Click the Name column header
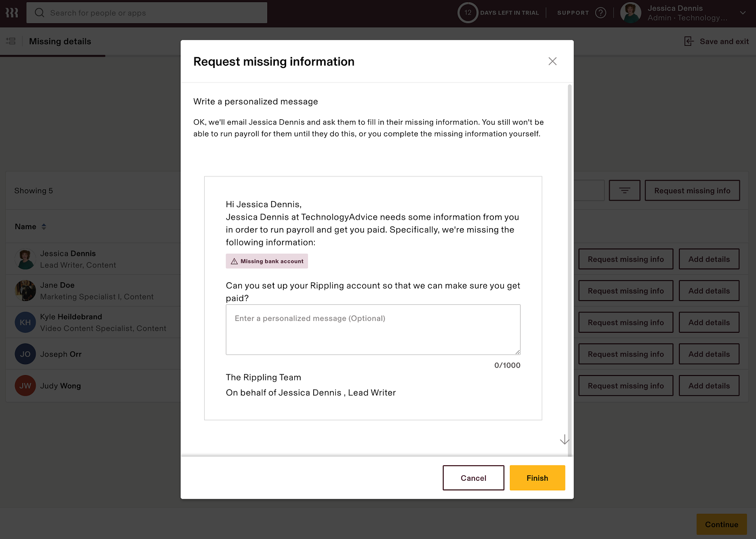Screen dimensions: 756x539 pyautogui.click(x=25, y=227)
